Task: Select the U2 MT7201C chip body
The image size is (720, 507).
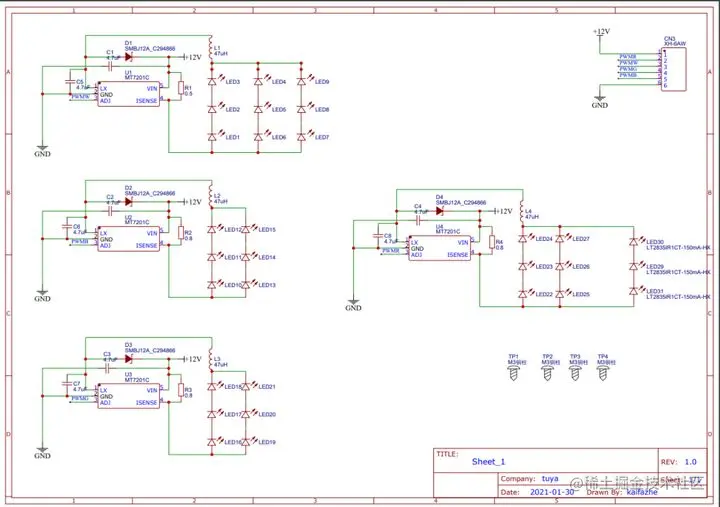Action: pos(129,239)
